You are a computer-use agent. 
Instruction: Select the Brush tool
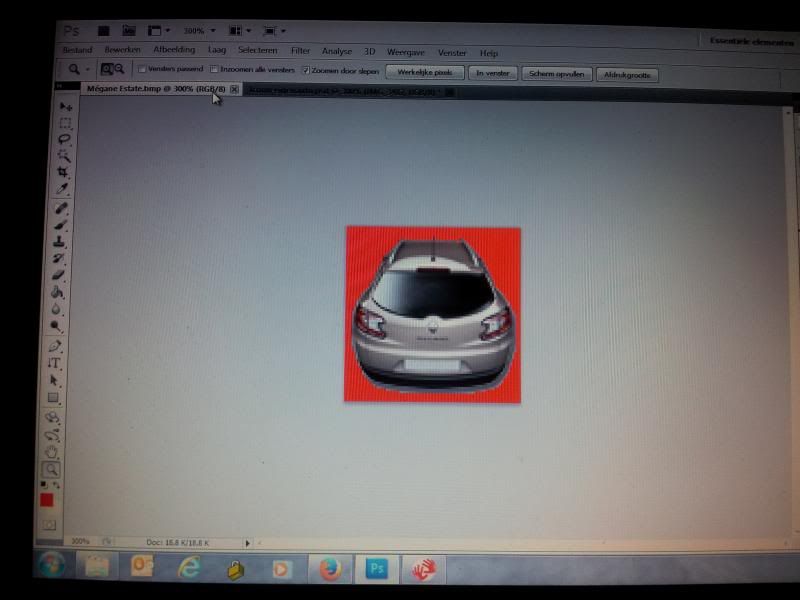(x=61, y=225)
